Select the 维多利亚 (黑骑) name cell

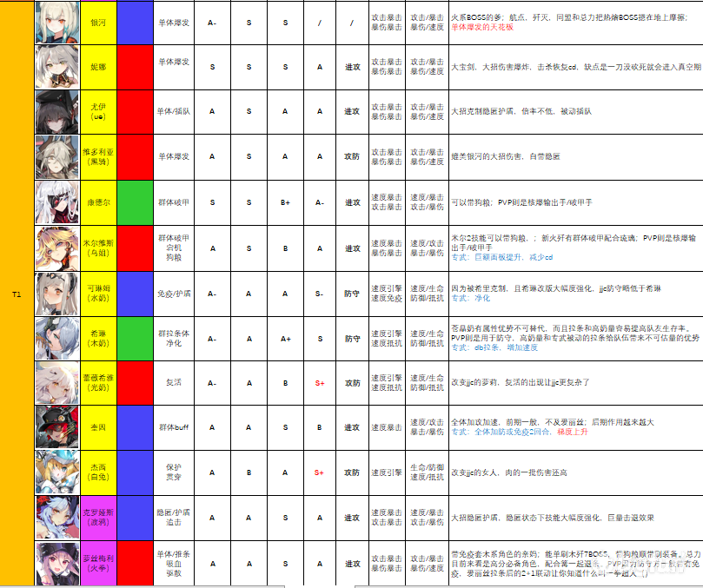[x=98, y=157]
